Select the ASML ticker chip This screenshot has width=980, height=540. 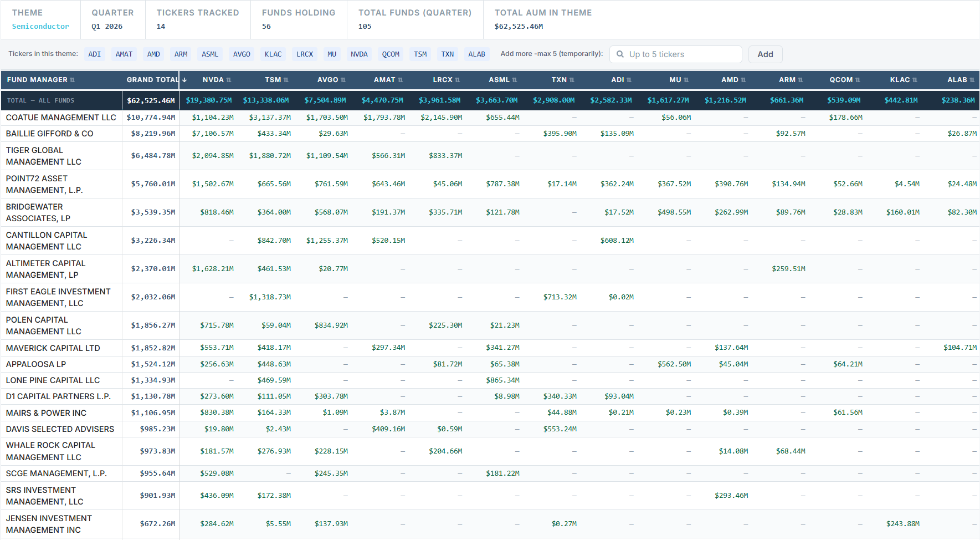pyautogui.click(x=210, y=54)
